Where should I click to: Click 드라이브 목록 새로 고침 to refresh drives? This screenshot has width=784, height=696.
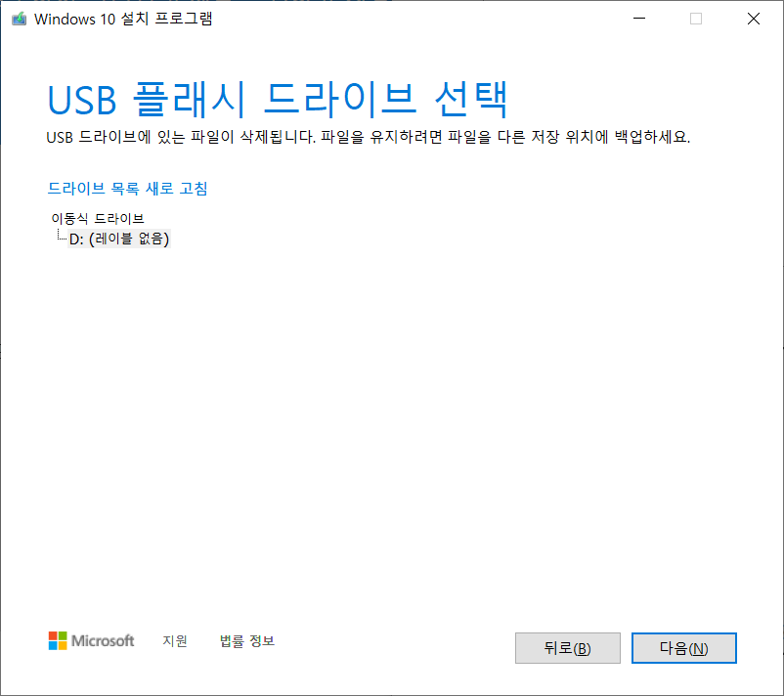point(128,189)
